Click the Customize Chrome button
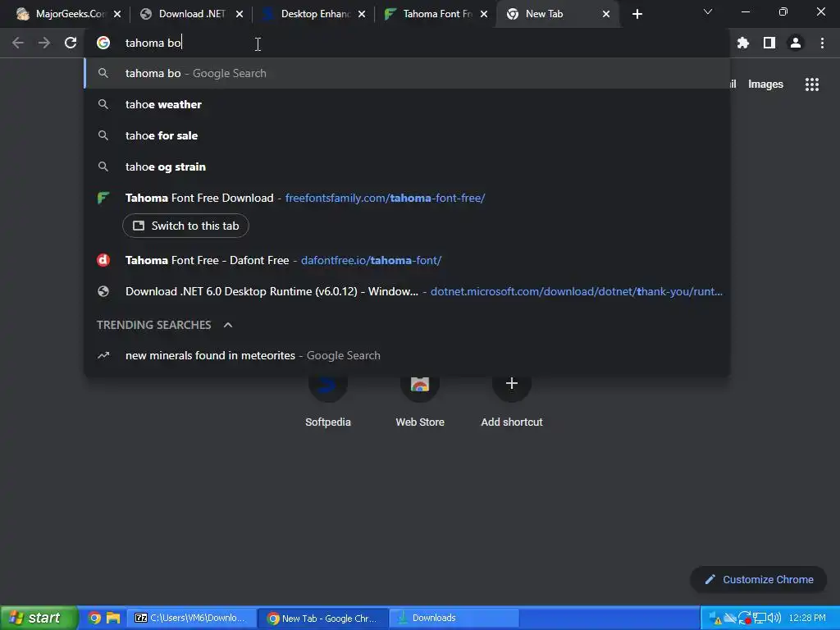The height and width of the screenshot is (630, 840). coord(759,580)
